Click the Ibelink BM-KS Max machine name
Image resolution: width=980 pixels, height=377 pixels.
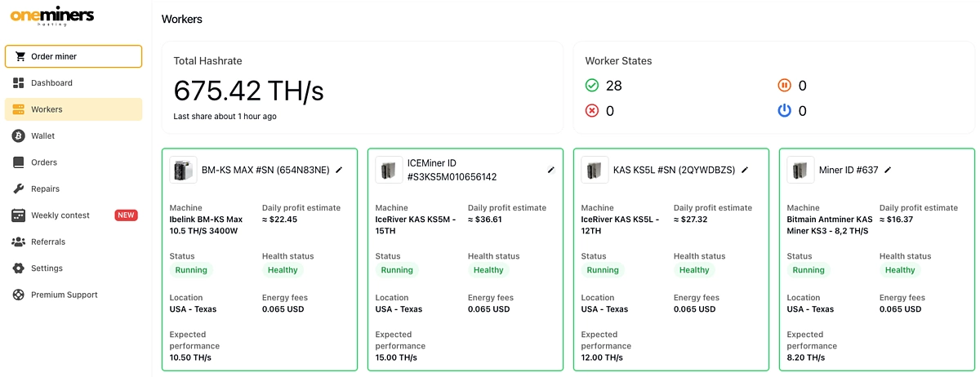click(207, 225)
